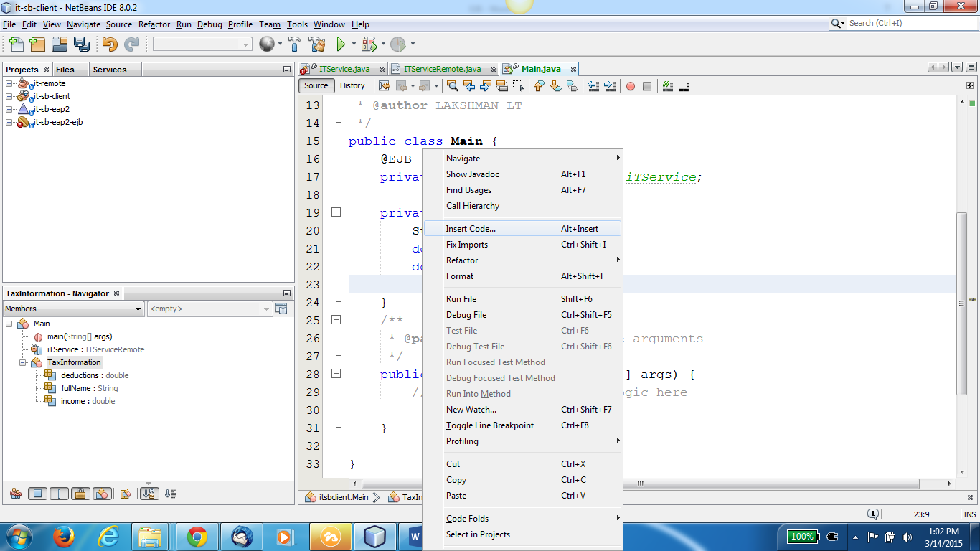Select Fix Imports in context menu

click(x=522, y=245)
